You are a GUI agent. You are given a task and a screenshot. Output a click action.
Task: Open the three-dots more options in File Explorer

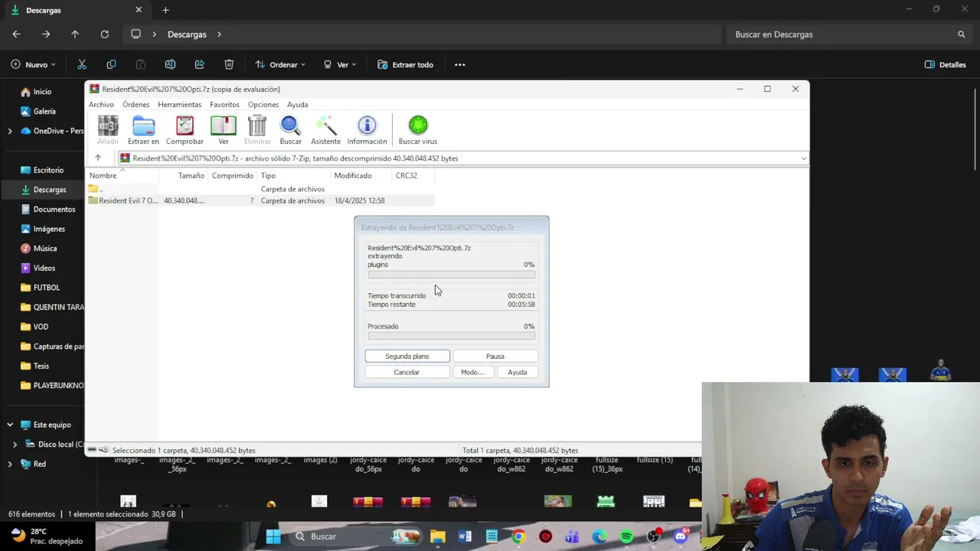pyautogui.click(x=459, y=65)
